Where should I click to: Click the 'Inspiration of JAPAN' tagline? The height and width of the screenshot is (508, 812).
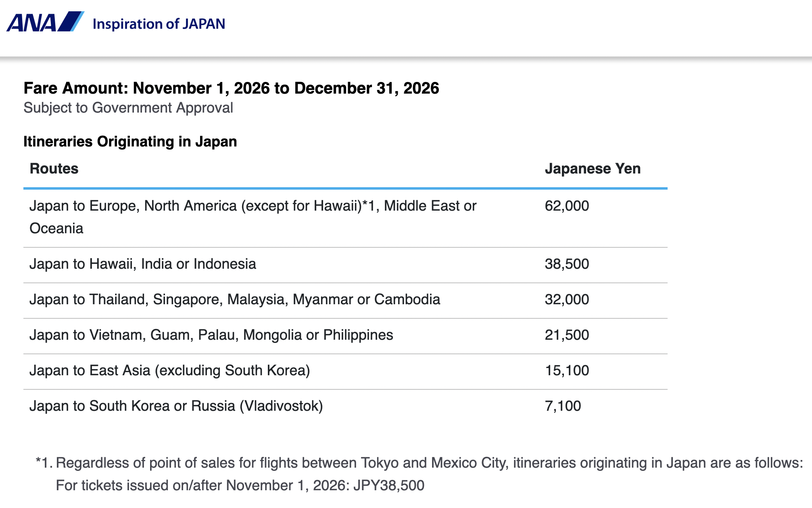coord(159,24)
